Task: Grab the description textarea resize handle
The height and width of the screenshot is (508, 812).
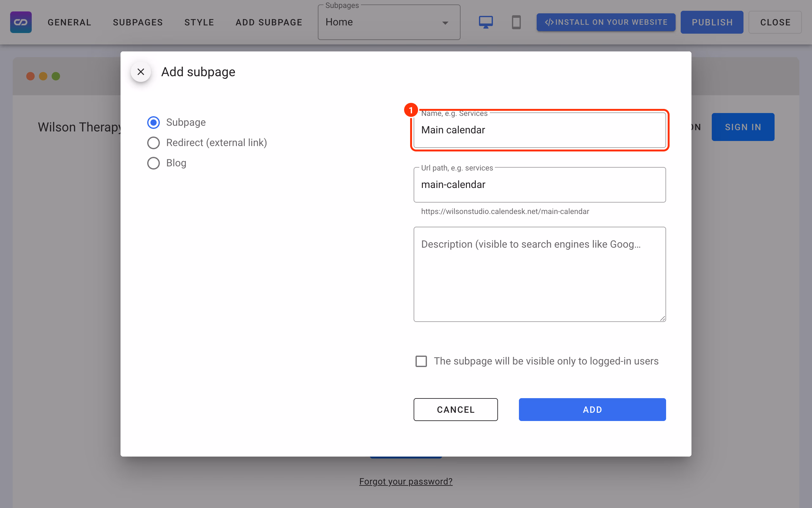Action: (x=662, y=318)
